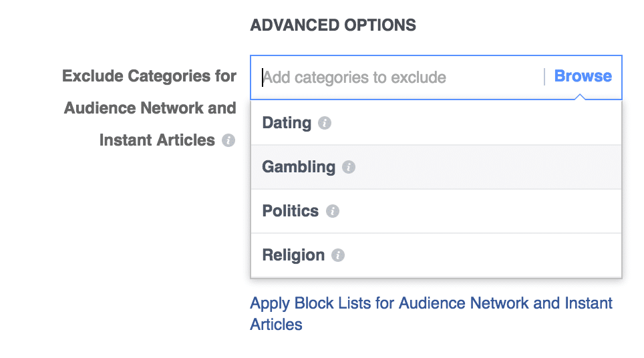Pick Politics in the category dropdown
This screenshot has width=644, height=358.
436,211
